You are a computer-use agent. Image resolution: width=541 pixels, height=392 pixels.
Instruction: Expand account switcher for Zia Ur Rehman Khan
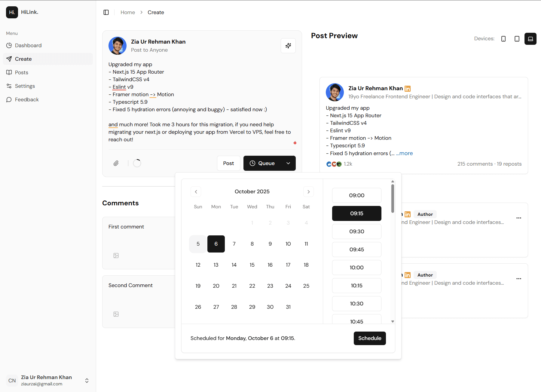point(87,381)
